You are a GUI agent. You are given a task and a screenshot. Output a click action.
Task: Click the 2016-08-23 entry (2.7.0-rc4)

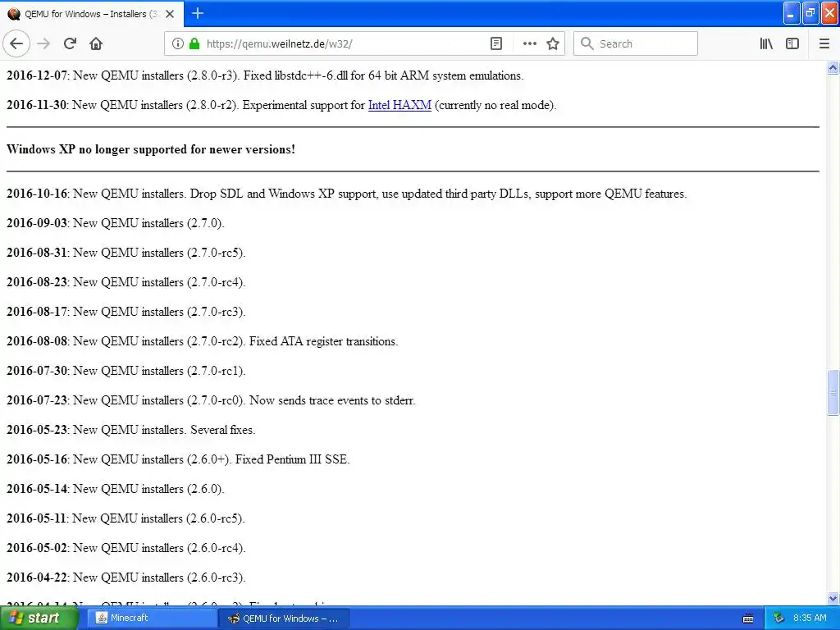[126, 282]
